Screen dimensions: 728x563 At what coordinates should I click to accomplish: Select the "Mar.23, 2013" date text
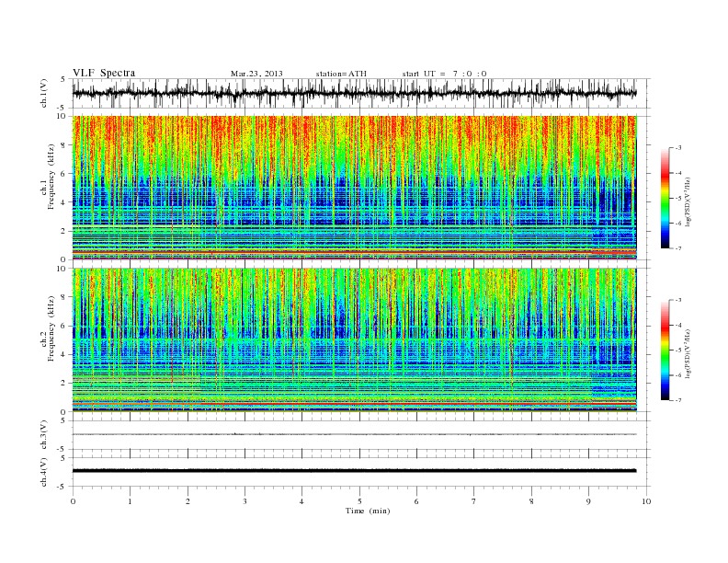tap(256, 74)
